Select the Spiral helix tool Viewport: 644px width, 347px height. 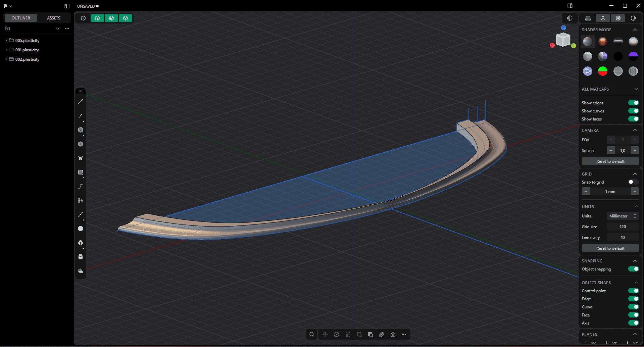click(x=81, y=158)
